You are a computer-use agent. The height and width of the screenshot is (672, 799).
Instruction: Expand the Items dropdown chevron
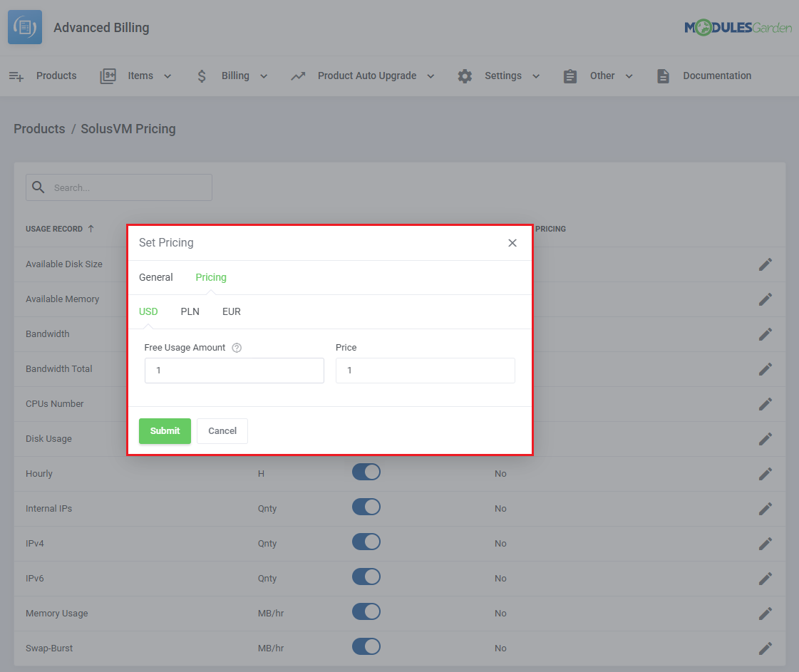167,76
